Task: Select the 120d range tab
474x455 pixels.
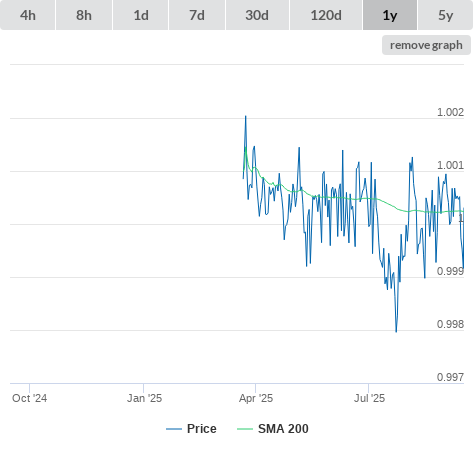Action: click(326, 15)
